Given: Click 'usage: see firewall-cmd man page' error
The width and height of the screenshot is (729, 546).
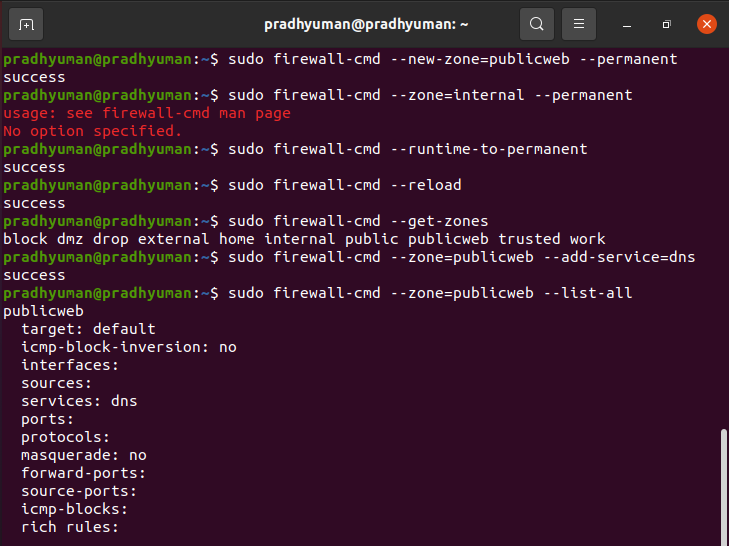Looking at the screenshot, I should click(147, 113).
